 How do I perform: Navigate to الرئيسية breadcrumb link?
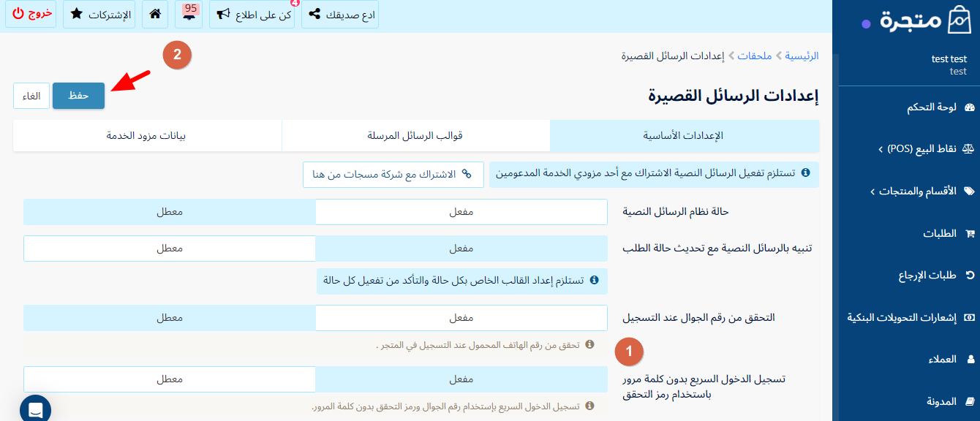click(x=802, y=56)
